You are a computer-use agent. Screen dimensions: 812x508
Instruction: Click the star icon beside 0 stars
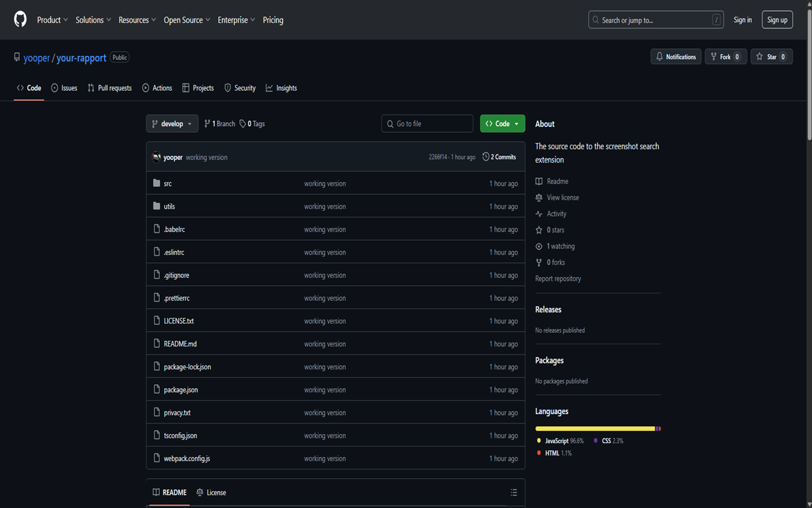(x=539, y=230)
